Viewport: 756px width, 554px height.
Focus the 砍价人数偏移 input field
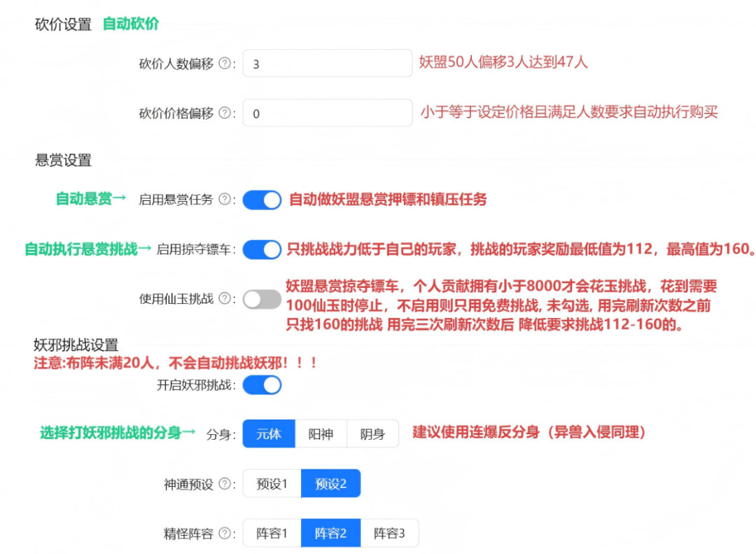click(327, 64)
